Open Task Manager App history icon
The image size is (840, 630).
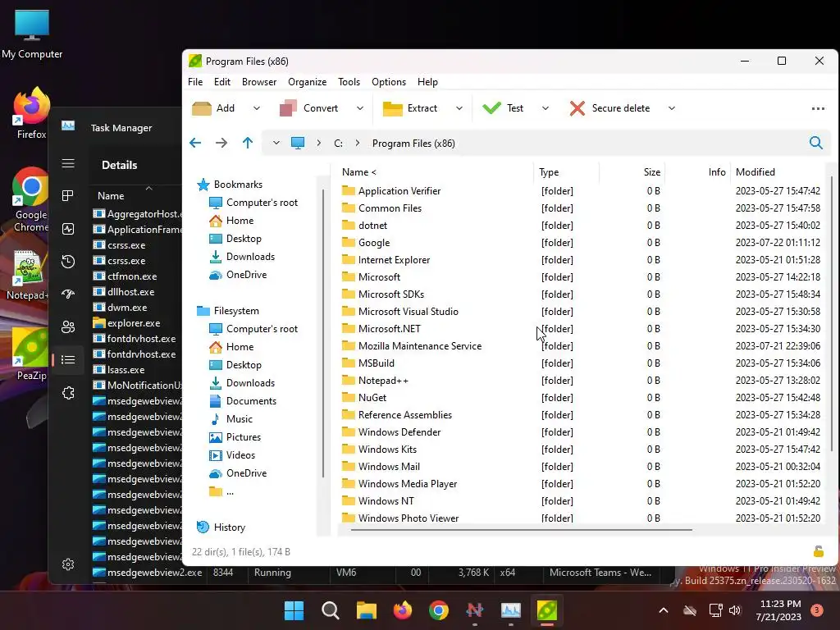(68, 262)
